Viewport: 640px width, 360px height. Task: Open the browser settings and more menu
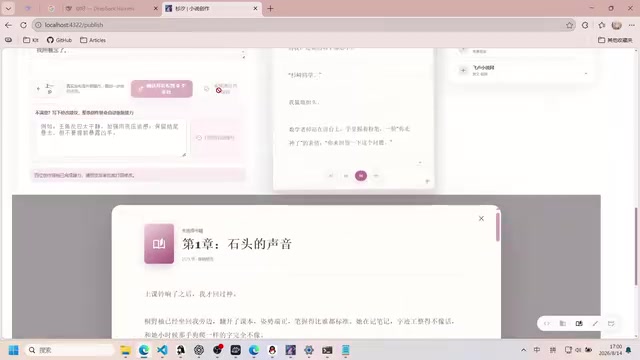click(x=632, y=25)
